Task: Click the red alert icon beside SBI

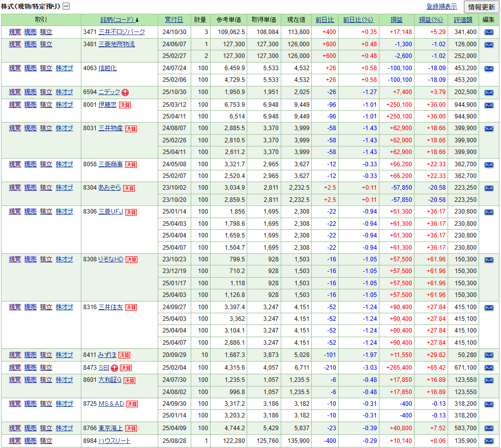Action: [x=114, y=368]
